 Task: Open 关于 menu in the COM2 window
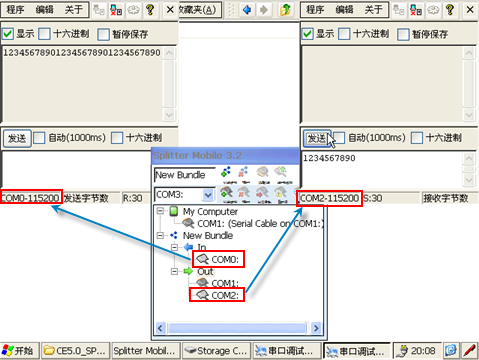[373, 10]
